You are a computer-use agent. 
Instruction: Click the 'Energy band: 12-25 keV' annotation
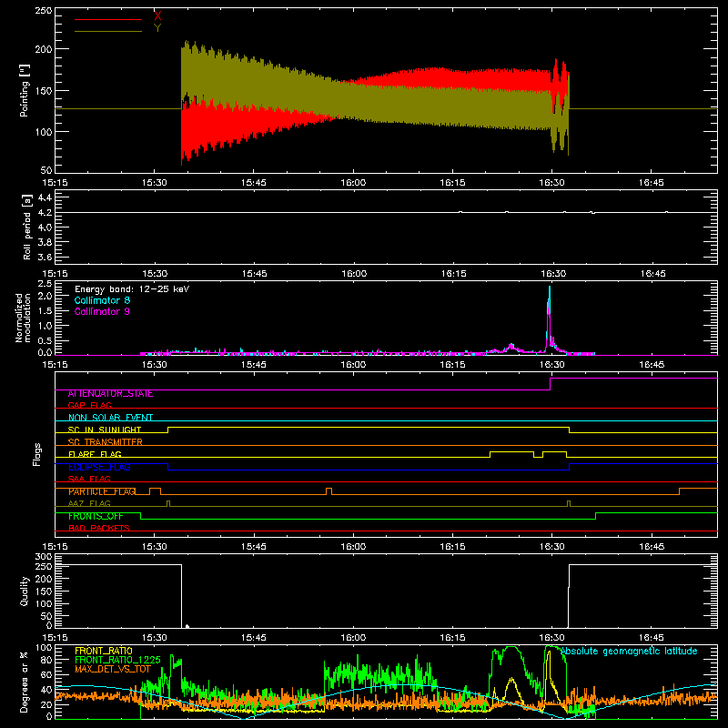coord(132,289)
